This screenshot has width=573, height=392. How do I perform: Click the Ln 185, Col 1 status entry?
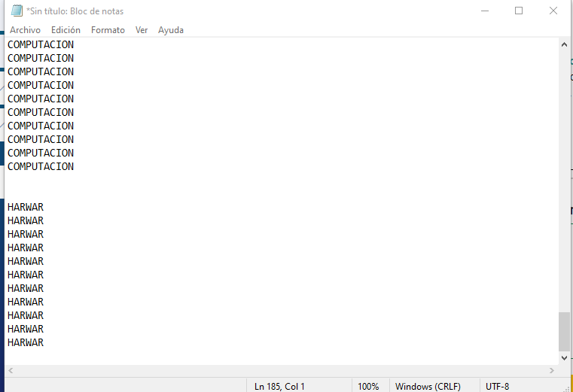point(279,386)
